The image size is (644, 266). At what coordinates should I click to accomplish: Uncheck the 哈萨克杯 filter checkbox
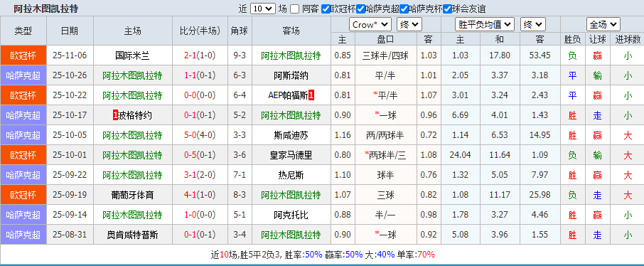(x=404, y=9)
